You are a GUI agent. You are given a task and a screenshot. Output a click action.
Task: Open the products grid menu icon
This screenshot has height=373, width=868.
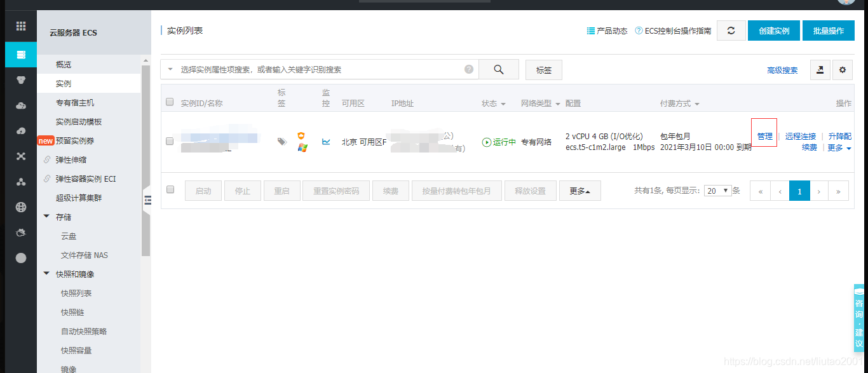coord(21,26)
